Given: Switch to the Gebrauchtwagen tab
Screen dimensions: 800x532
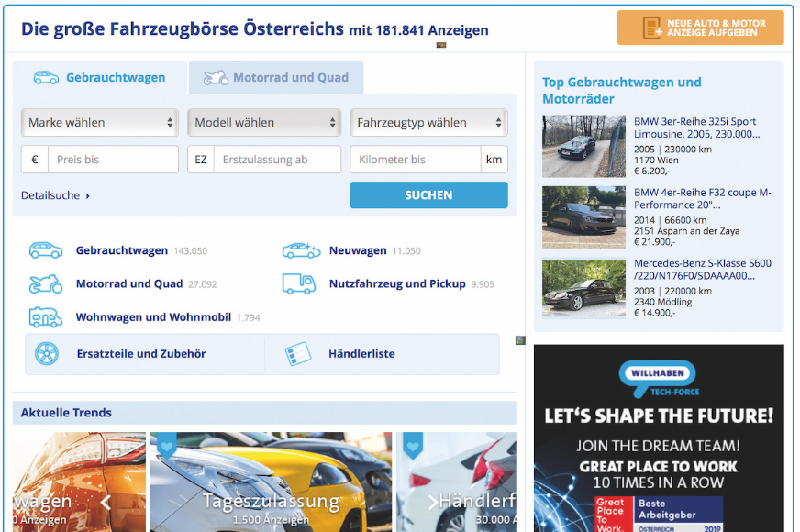Looking at the screenshot, I should click(100, 78).
